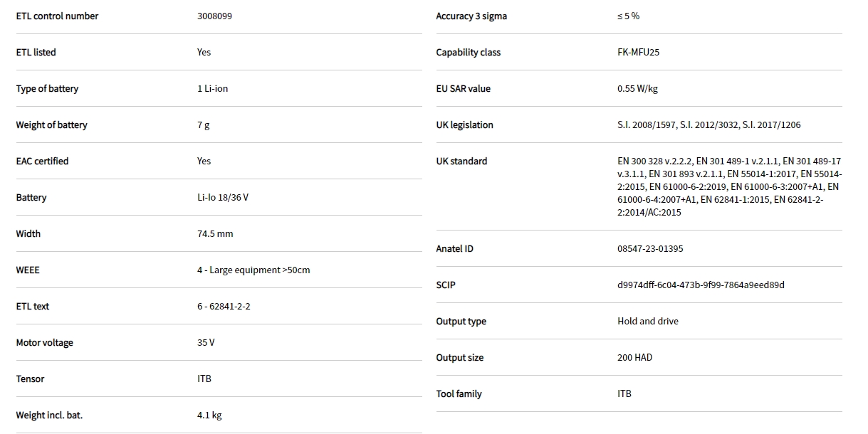Select the Motor voltage value 35 V

(x=206, y=342)
